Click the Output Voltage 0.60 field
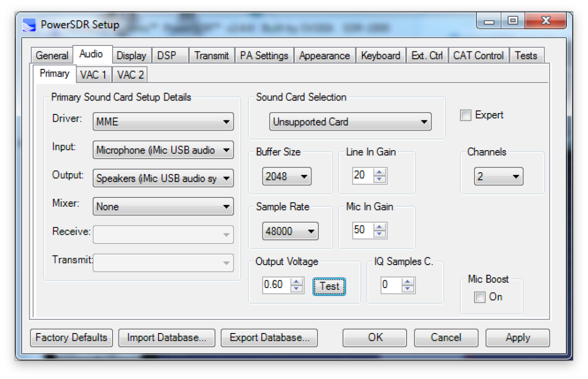The height and width of the screenshot is (379, 588). (277, 285)
